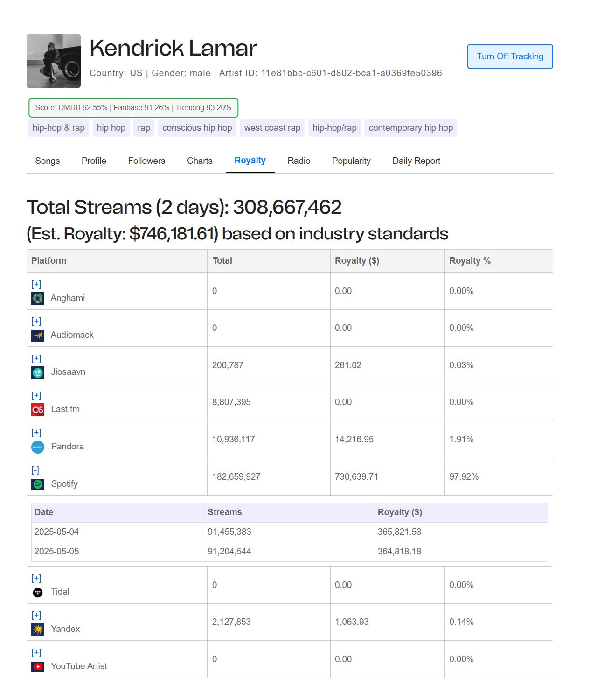Expand the Audiomack row details

point(36,321)
